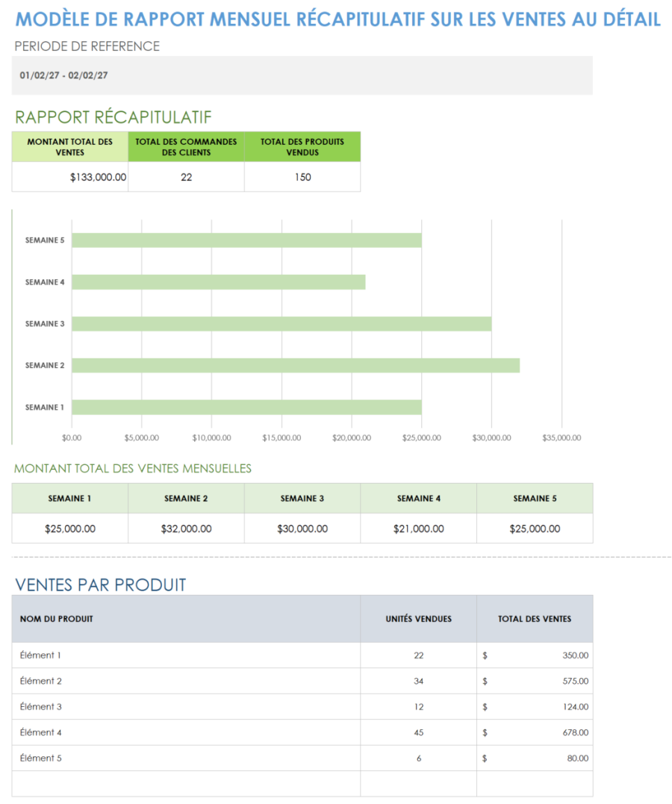Image resolution: width=672 pixels, height=804 pixels.
Task: Select the 45 units sold for Élément 4
Action: 418,732
